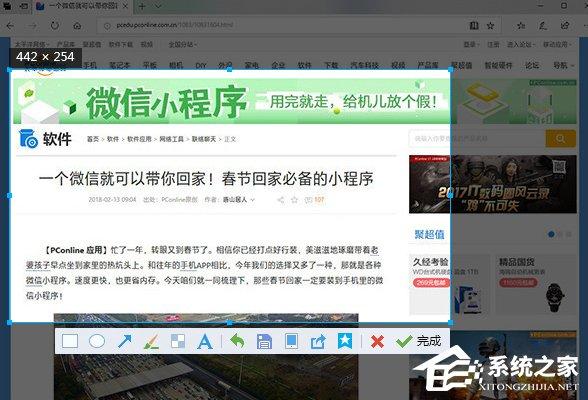Open web notes pen icon
Viewport: 588px width, 400px height.
coord(543,25)
